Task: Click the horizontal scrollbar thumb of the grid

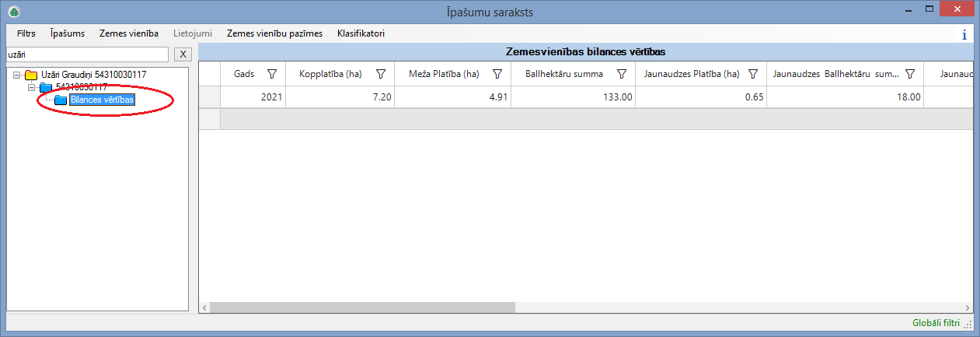Action: (x=362, y=307)
